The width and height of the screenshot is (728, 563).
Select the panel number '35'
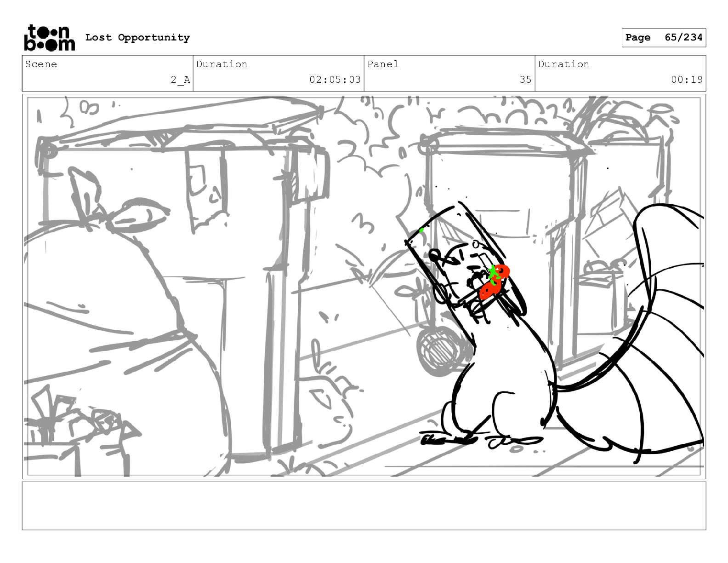pyautogui.click(x=526, y=80)
